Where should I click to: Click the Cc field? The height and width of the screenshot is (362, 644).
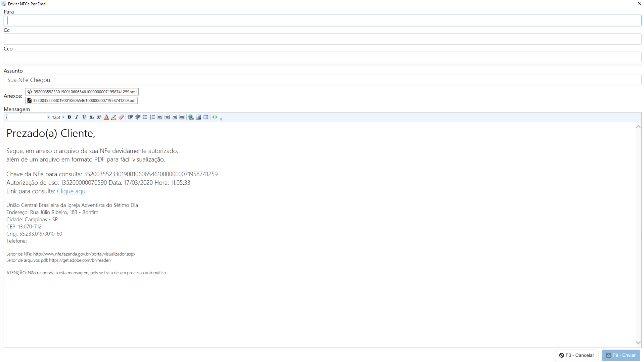pyautogui.click(x=322, y=39)
